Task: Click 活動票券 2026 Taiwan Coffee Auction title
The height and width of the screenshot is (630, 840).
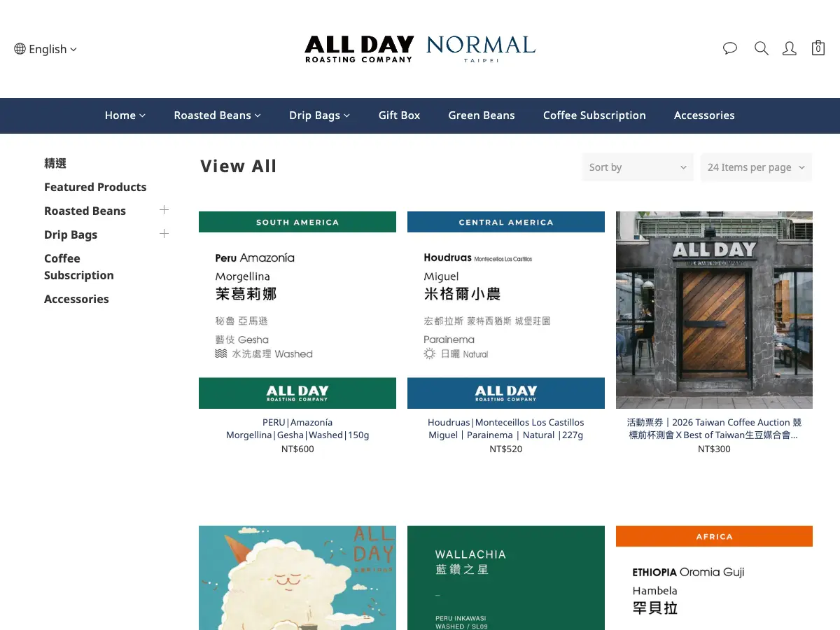Action: pyautogui.click(x=714, y=428)
